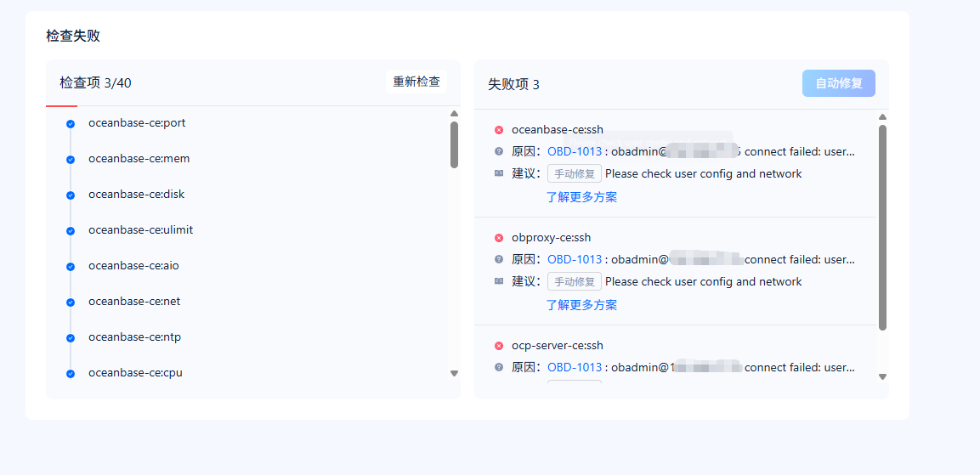Click the blue check icon beside oceanbase-ce:ulimit
The width and height of the screenshot is (980, 475).
tap(71, 231)
